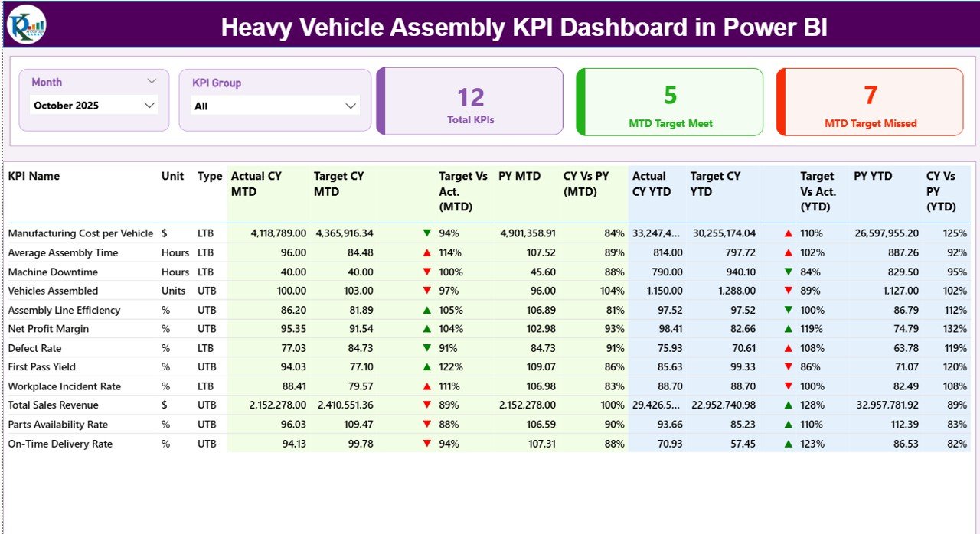
Task: Collapse the Month slicer header chevron
Action: (152, 80)
